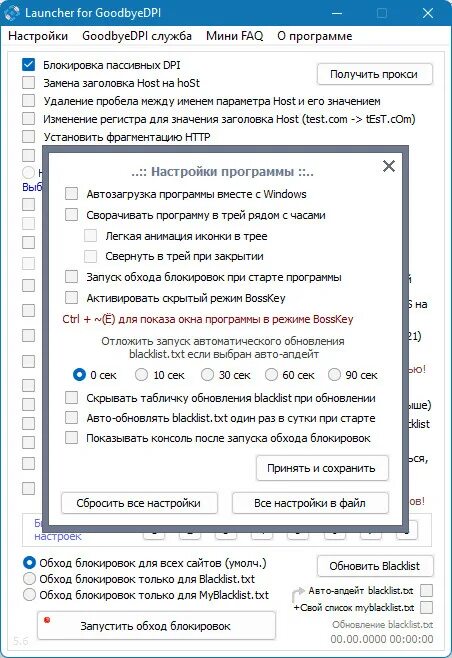Click Сбросить все настройки button
This screenshot has width=452, height=658.
pyautogui.click(x=139, y=503)
